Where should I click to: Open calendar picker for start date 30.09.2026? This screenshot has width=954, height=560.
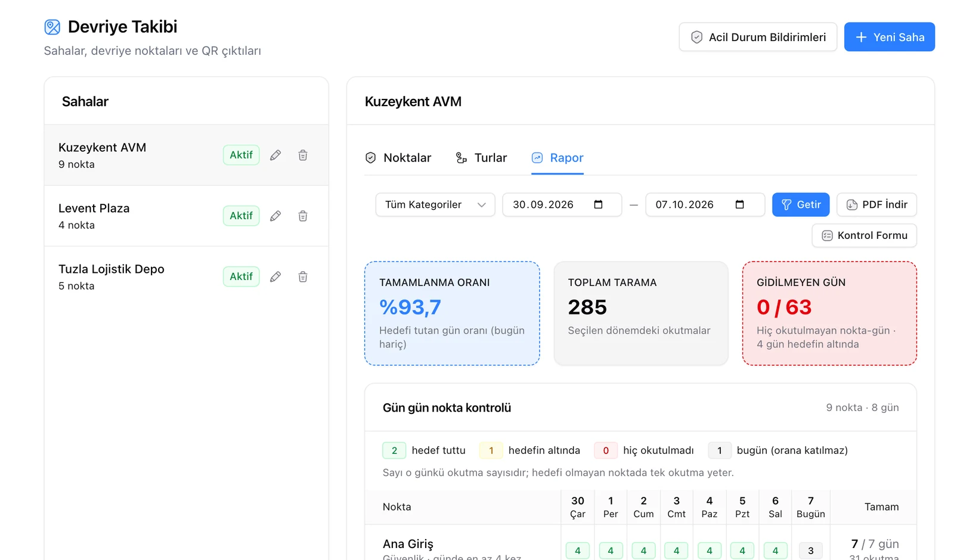pos(598,204)
